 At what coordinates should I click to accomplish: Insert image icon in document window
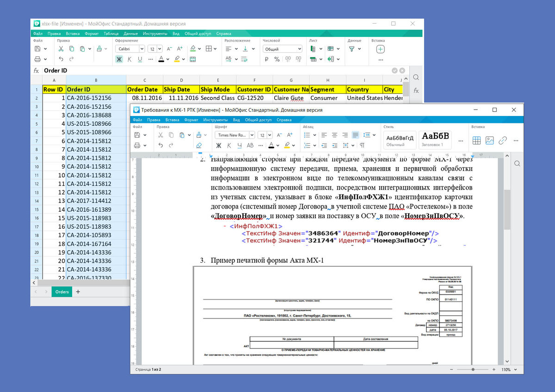[x=490, y=141]
